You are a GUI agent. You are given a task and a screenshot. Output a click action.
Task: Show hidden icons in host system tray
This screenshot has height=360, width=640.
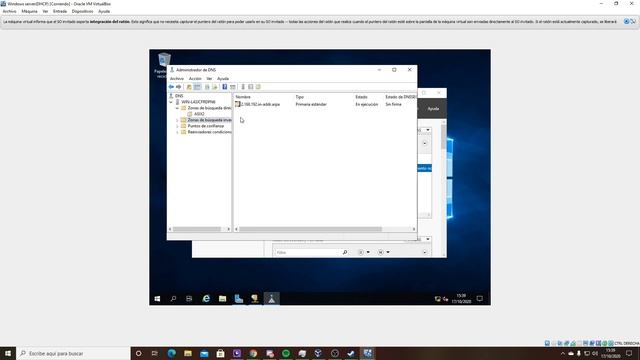pyautogui.click(x=563, y=353)
